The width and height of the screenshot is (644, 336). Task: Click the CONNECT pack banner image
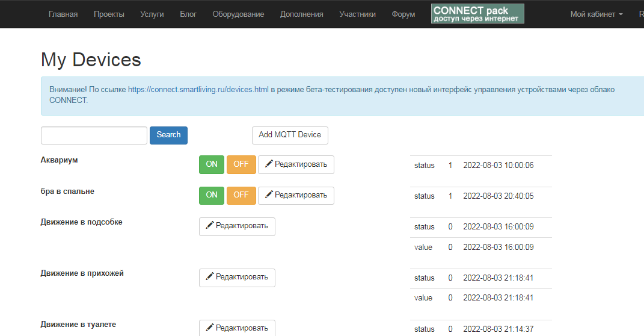(x=477, y=14)
